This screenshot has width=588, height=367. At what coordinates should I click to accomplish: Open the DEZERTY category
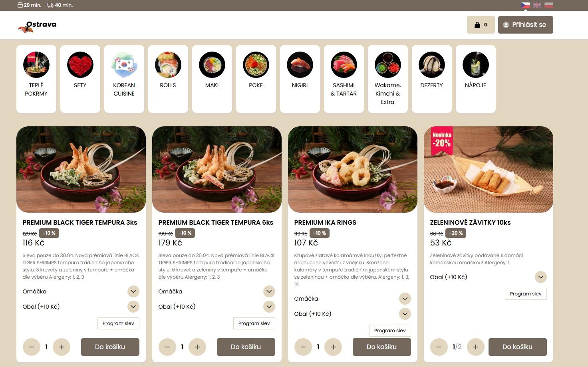tap(432, 79)
